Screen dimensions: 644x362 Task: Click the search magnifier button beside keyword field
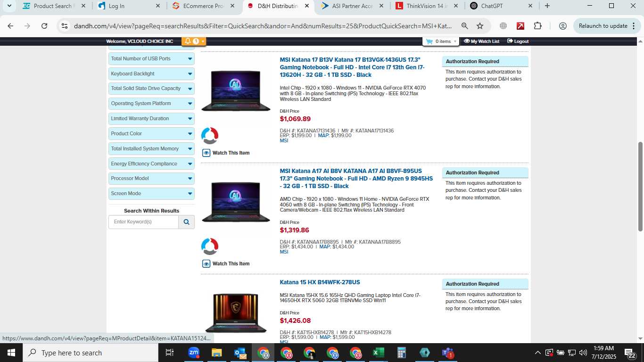pos(186,222)
